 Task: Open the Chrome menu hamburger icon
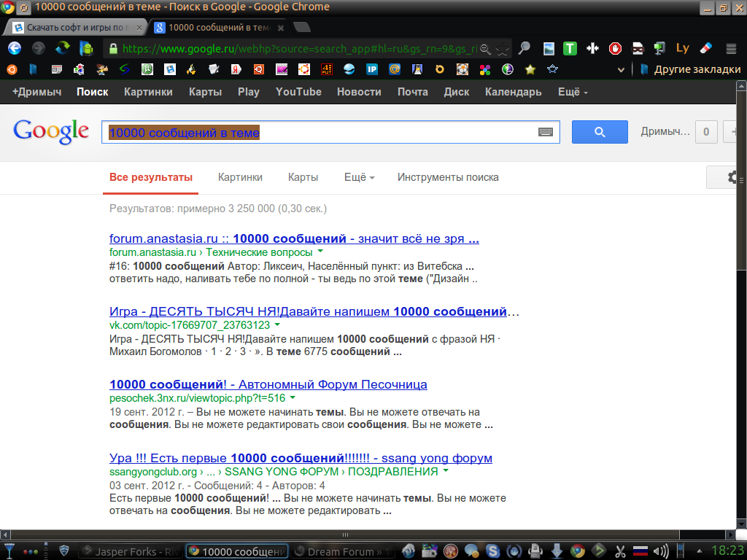[x=731, y=49]
